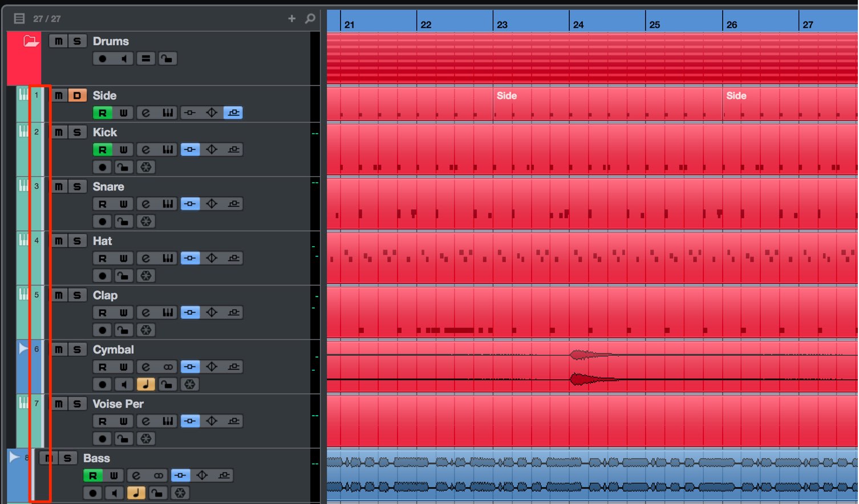This screenshot has width=859, height=504.
Task: Freeze the Kick track with snowflake icon
Action: tap(146, 168)
